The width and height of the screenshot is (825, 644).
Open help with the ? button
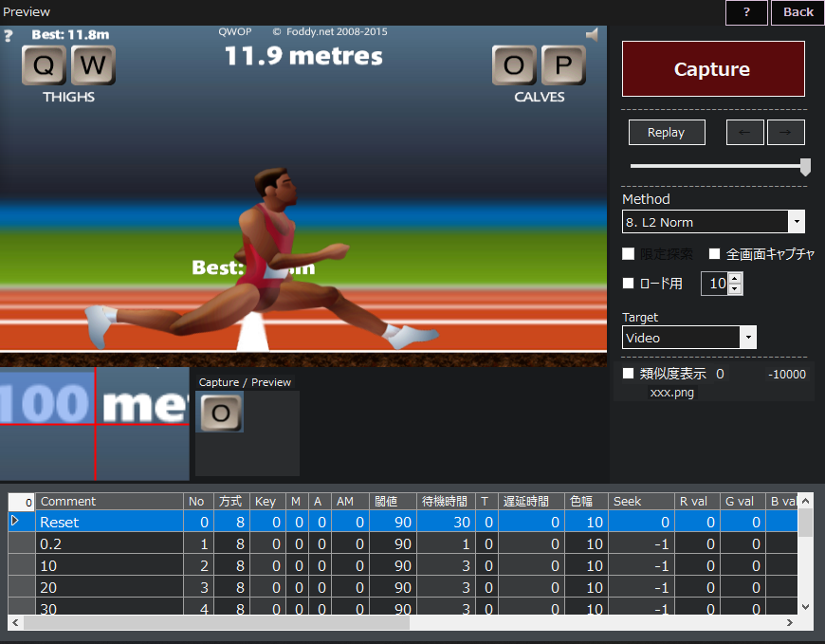pos(746,12)
